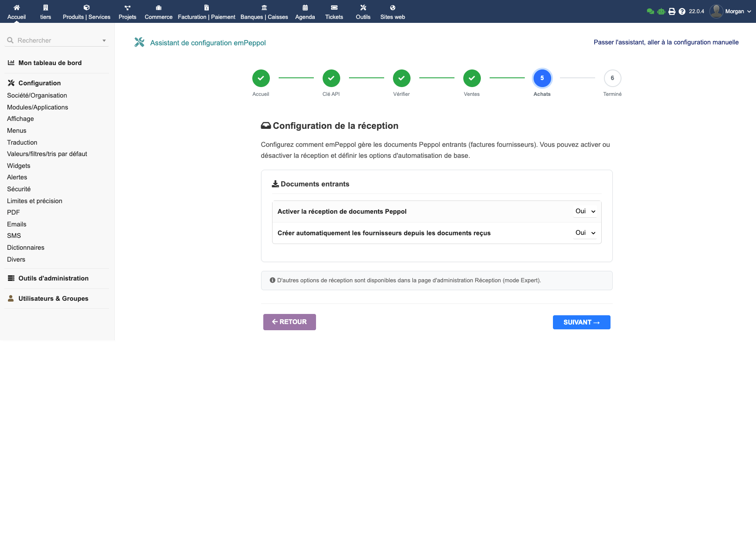Screen dimensions: 756x536
Task: Click the SUIVANT button
Action: coord(582,322)
